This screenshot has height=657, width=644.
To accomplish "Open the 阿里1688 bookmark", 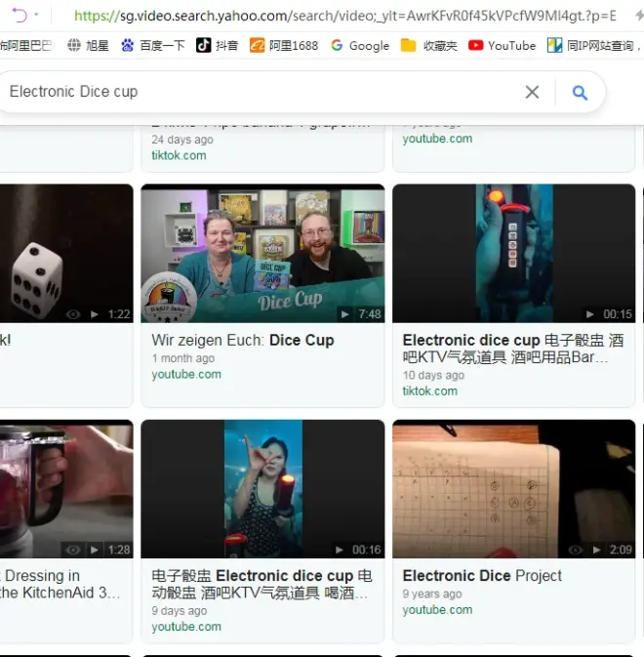I will pyautogui.click(x=284, y=45).
